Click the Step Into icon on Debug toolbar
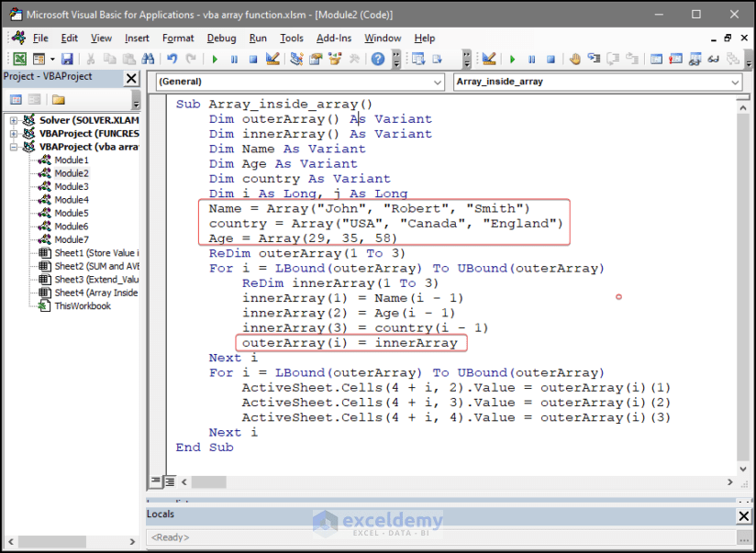Image resolution: width=756 pixels, height=553 pixels. (595, 58)
